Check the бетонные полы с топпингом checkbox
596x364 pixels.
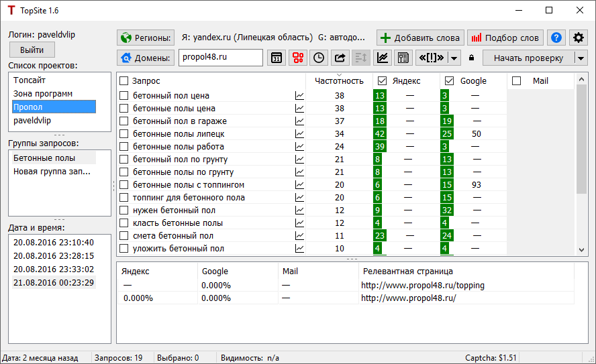point(123,185)
